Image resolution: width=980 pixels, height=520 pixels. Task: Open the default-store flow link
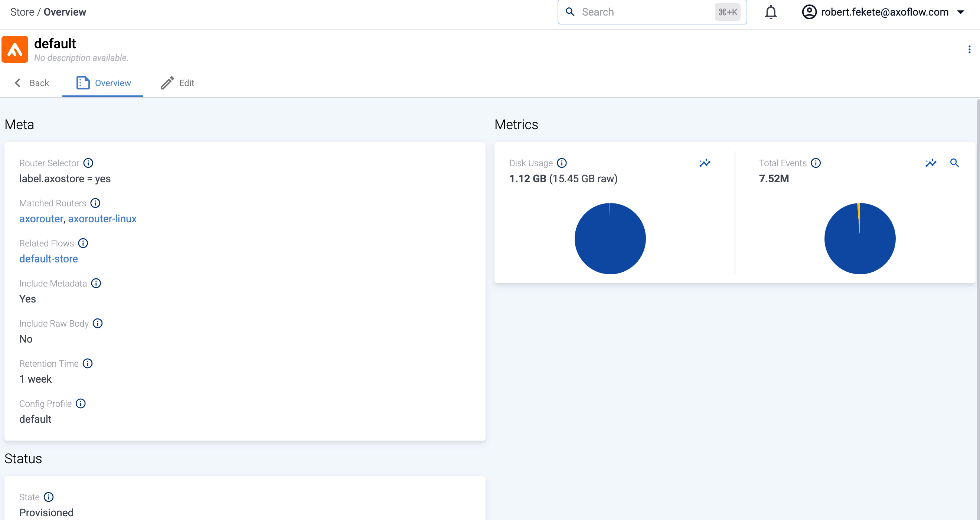(x=49, y=259)
